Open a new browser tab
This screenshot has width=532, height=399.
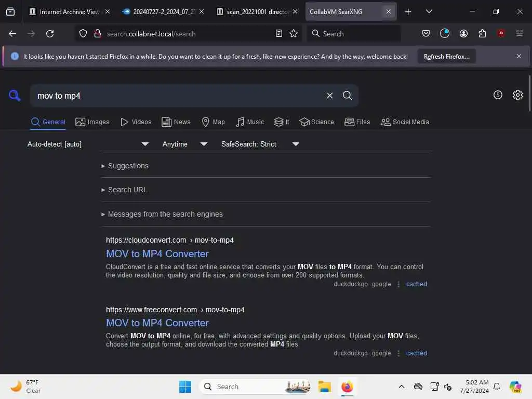408,12
